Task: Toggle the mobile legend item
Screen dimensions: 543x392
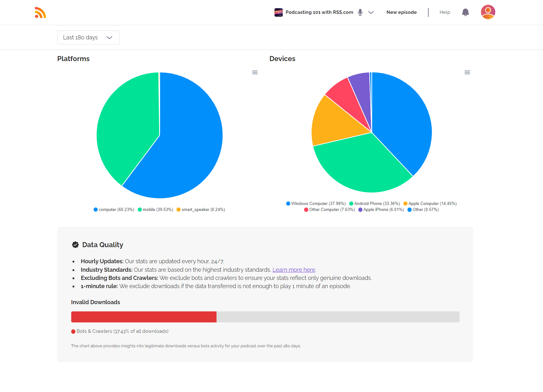Action: pyautogui.click(x=156, y=210)
